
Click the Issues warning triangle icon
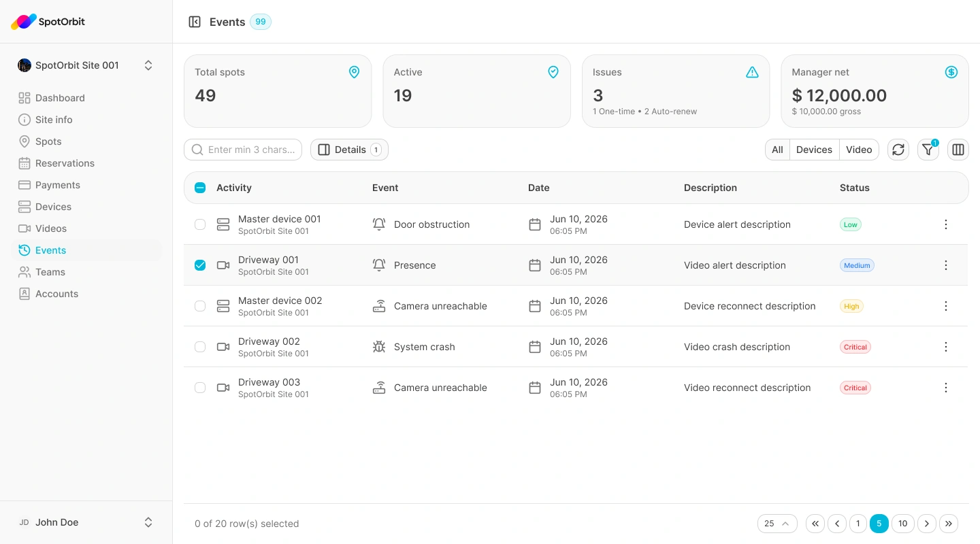tap(752, 72)
